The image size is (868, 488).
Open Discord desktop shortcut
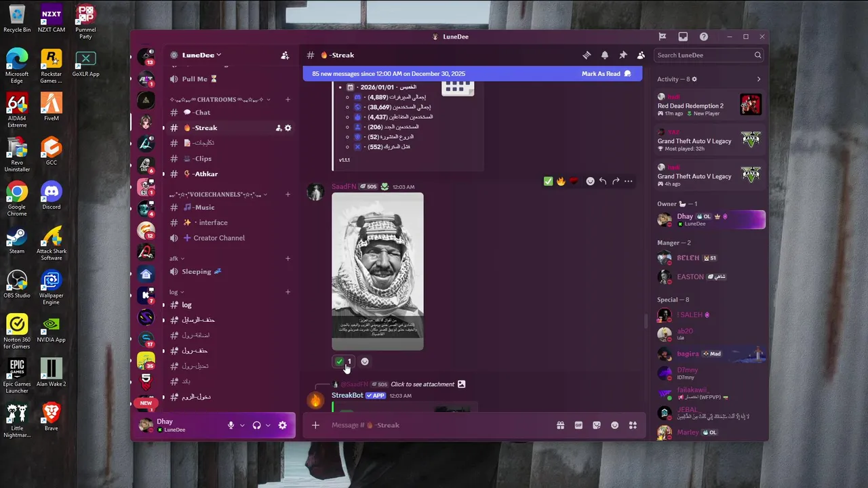click(52, 195)
